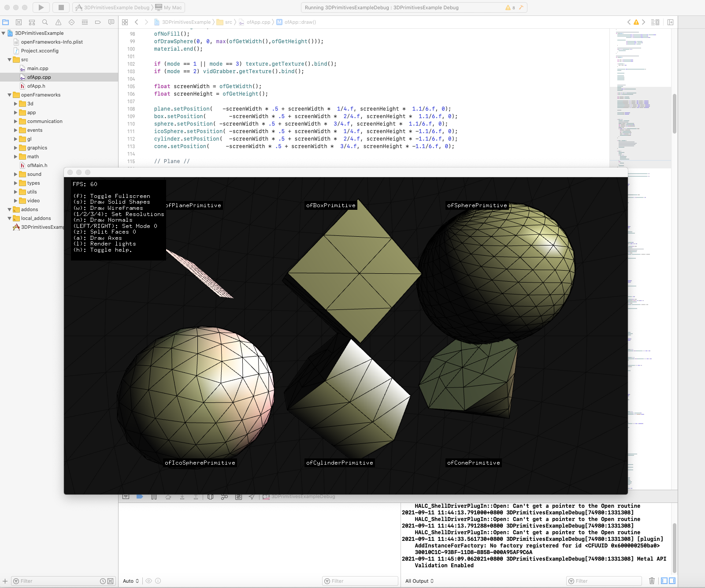705x588 pixels.
Task: Expand the graphics folder
Action: tap(16, 148)
